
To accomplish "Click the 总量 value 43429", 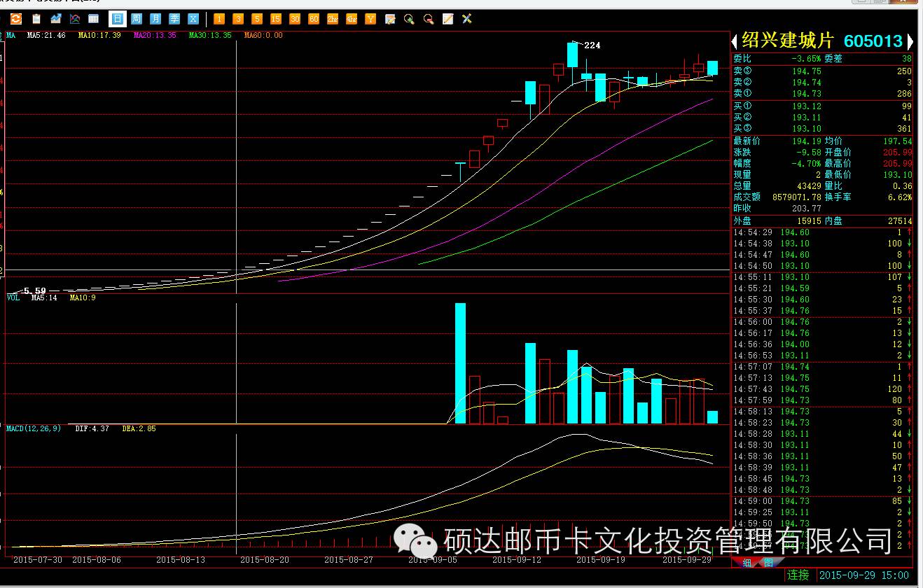I will (807, 185).
